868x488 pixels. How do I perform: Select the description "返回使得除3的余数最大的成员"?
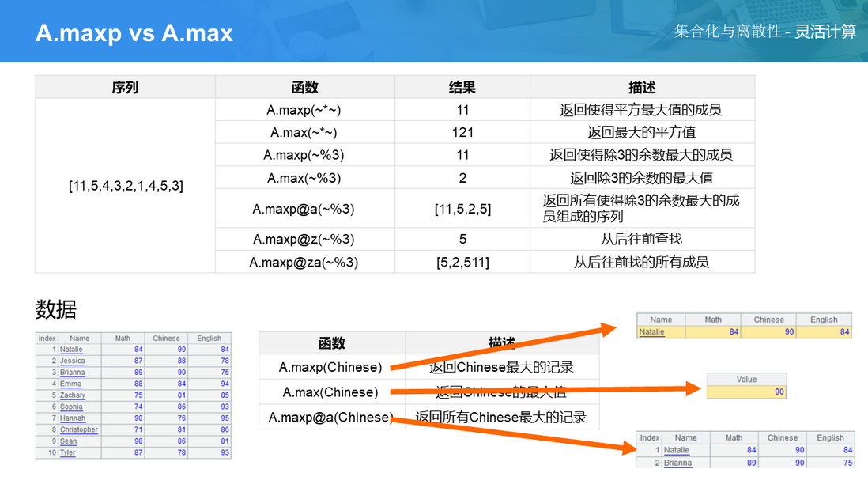[x=641, y=155]
